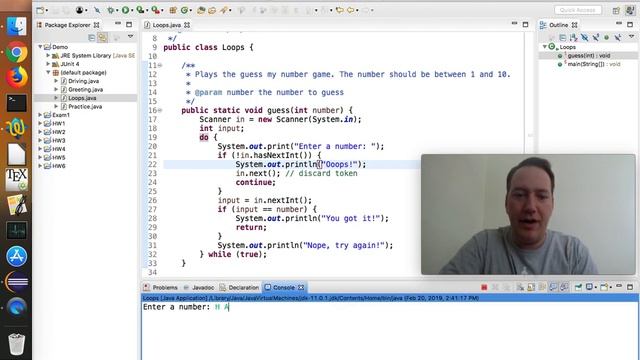Screen dimensions: 640x360
Task: Click the Open Task toolbar icon
Action: pyautogui.click(x=212, y=10)
